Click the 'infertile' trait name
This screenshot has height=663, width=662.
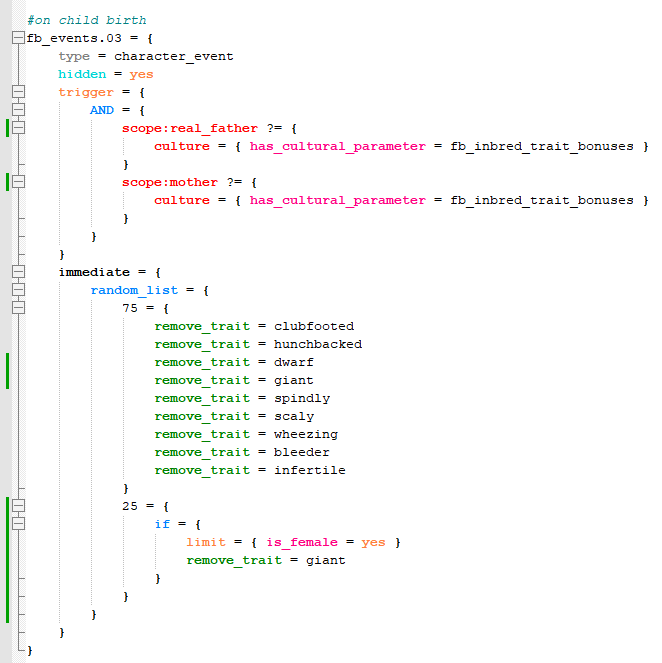[x=310, y=470]
